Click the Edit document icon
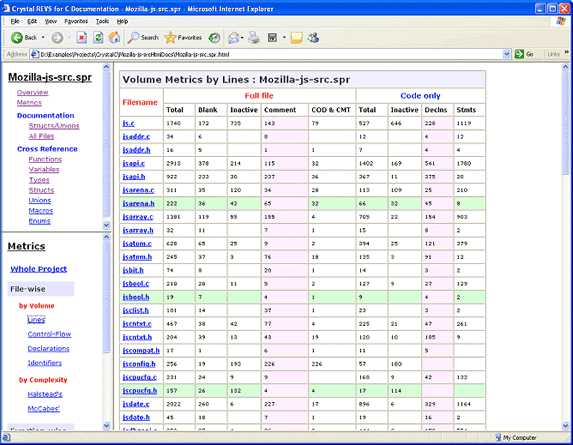The width and height of the screenshot is (573, 445). coord(272,37)
